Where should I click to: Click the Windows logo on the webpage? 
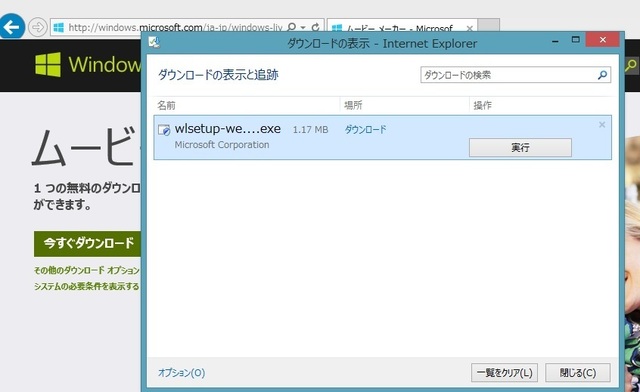coord(48,65)
